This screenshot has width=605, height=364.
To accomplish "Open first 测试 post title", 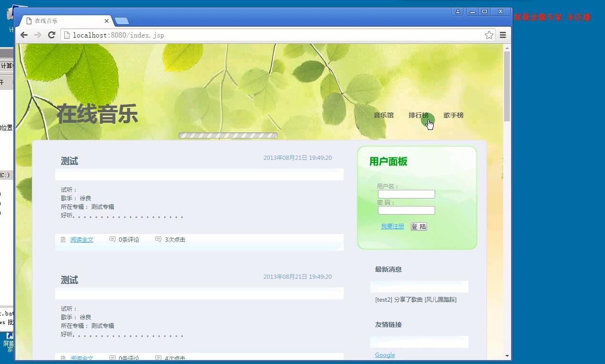I will tap(69, 161).
